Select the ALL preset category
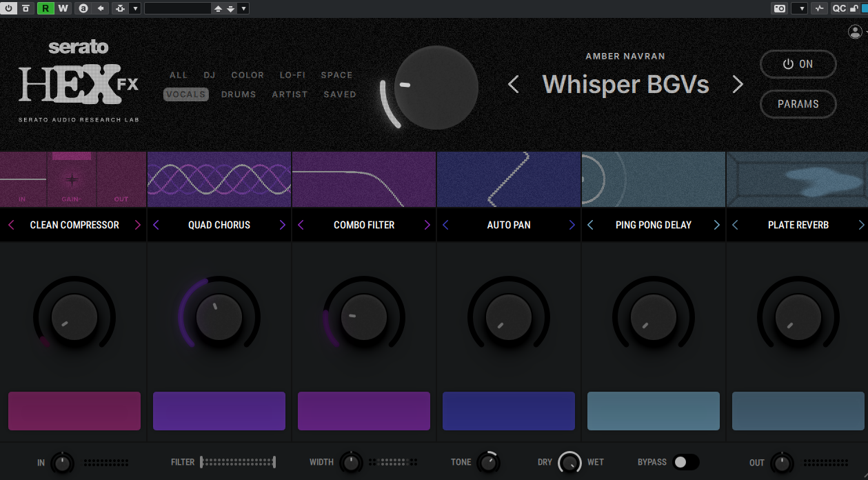The height and width of the screenshot is (480, 868). tap(179, 75)
